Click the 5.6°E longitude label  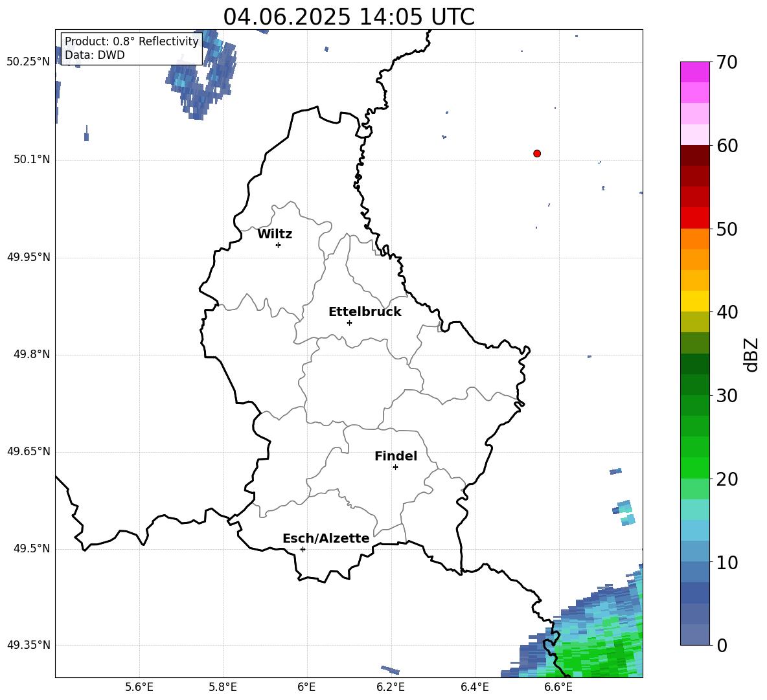[x=139, y=687]
